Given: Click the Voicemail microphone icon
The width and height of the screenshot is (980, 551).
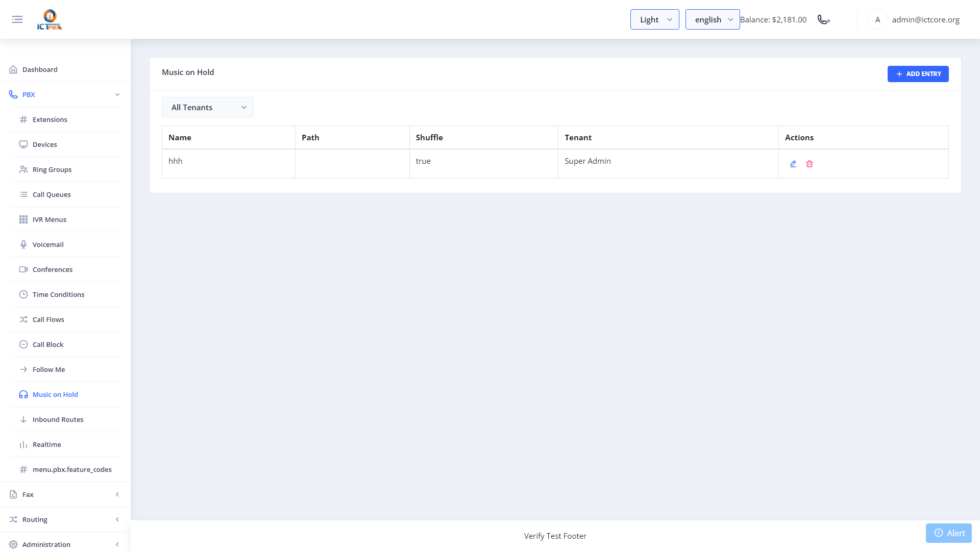Looking at the screenshot, I should (x=23, y=244).
